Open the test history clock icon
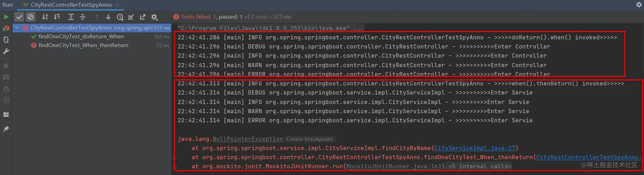The width and height of the screenshot is (644, 175). pyautogui.click(x=120, y=17)
